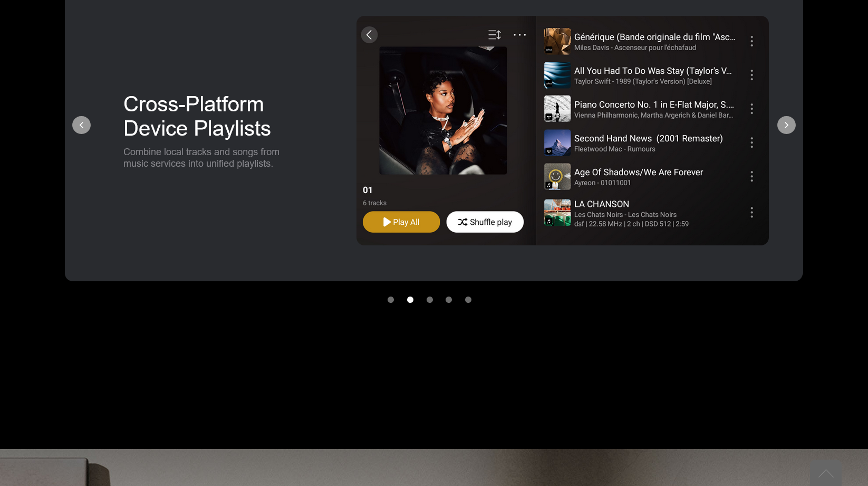
Task: Open options for Age Of Shadows track
Action: coord(751,176)
